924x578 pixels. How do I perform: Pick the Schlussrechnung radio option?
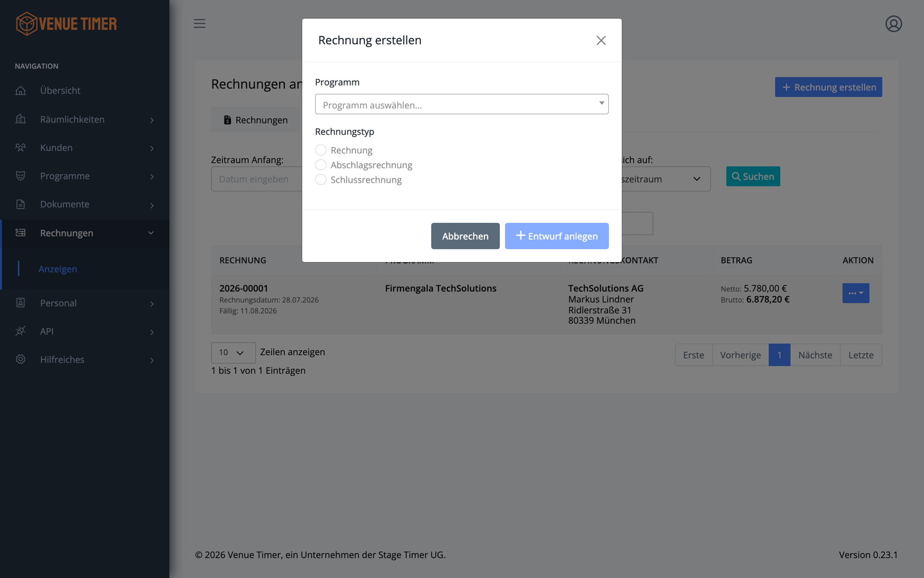coord(321,179)
